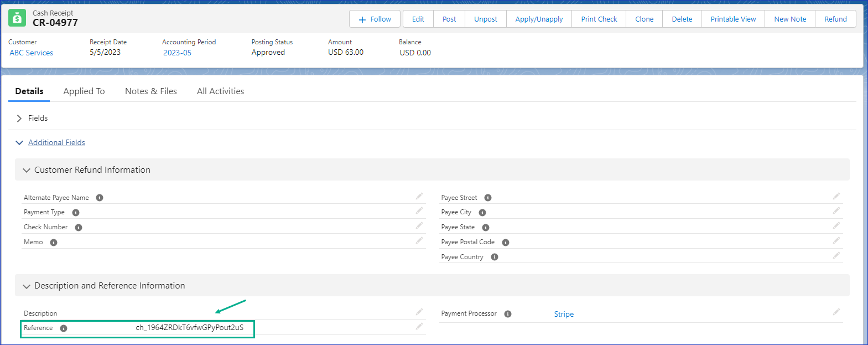Click info icon next to Payee Postal Code

pyautogui.click(x=506, y=243)
